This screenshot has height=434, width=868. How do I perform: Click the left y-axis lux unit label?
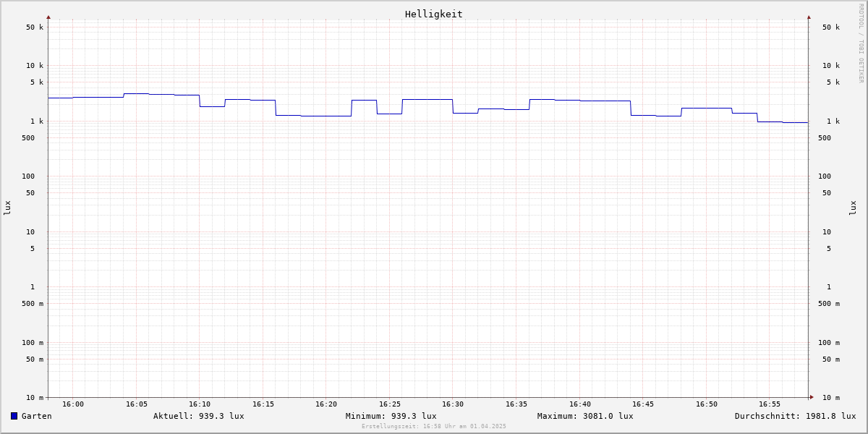click(x=7, y=208)
